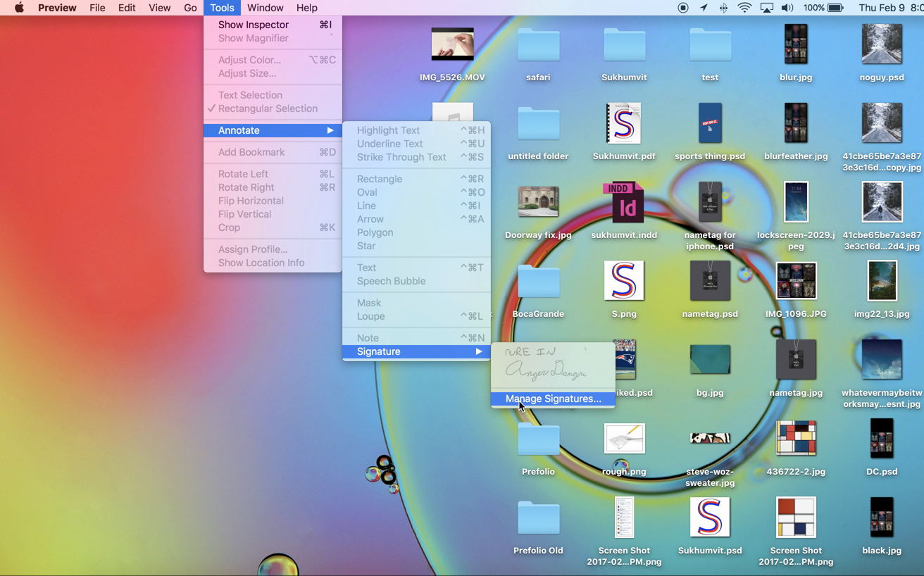Open the Help menu
This screenshot has height=576, width=924.
(306, 8)
